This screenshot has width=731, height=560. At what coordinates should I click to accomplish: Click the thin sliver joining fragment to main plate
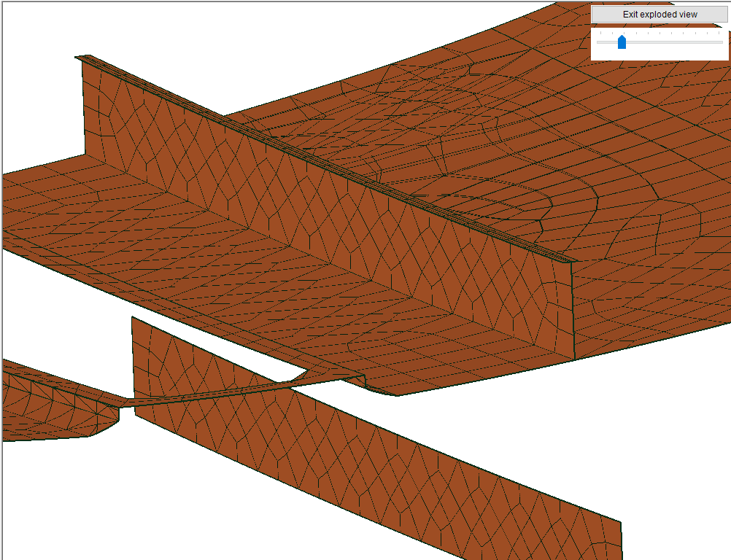tap(219, 394)
